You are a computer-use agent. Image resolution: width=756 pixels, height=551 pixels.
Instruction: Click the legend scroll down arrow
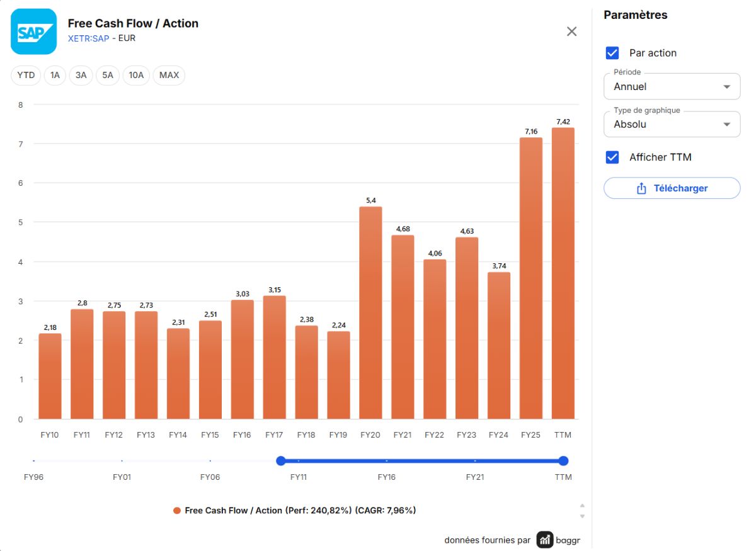(x=582, y=516)
